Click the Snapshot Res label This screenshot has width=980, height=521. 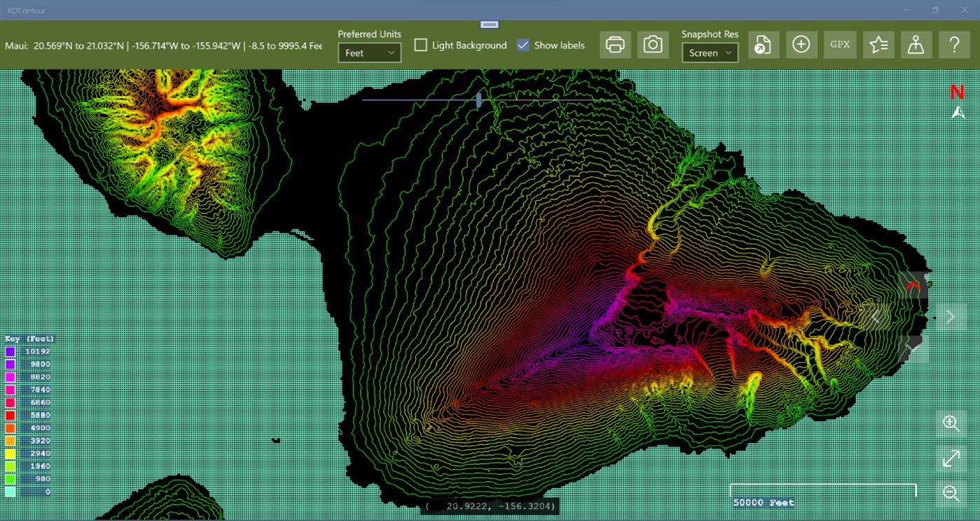pos(710,34)
